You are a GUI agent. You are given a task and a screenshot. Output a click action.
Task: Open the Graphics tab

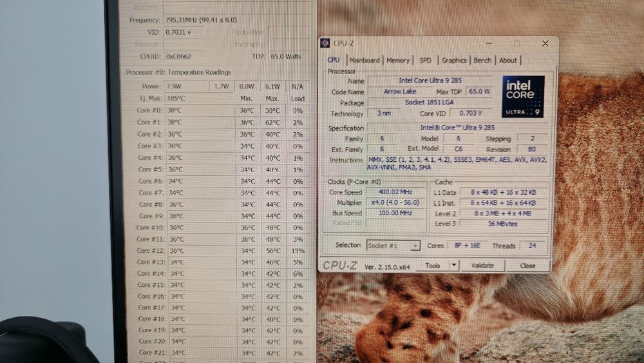point(454,60)
